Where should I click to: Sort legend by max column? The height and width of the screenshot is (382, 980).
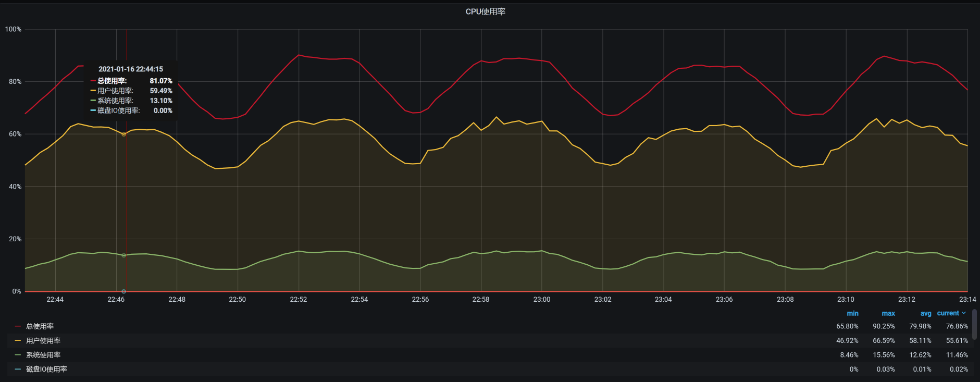click(x=888, y=313)
